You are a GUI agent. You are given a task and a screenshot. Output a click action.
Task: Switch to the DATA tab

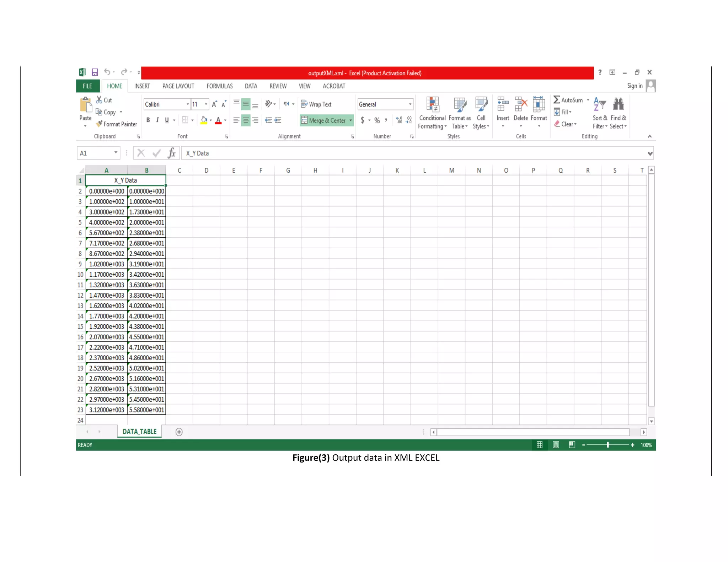coord(251,86)
